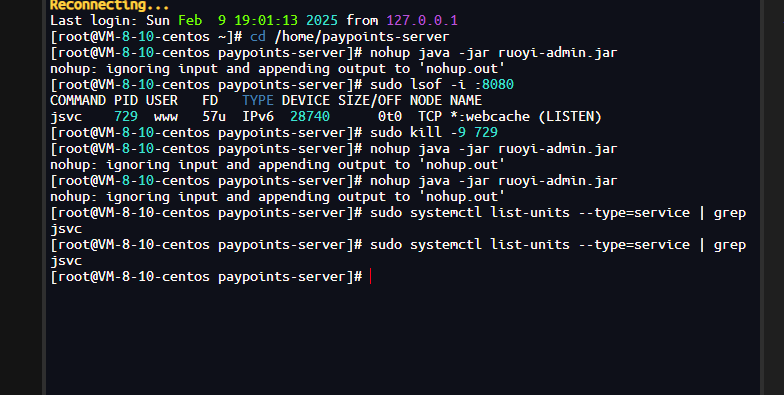Image resolution: width=784 pixels, height=395 pixels.
Task: Click the blue "cd" command word
Action: 258,36
